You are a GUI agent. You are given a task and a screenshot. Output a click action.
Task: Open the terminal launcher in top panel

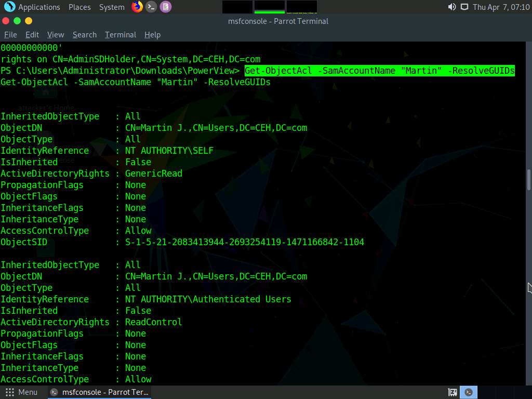[x=151, y=7]
